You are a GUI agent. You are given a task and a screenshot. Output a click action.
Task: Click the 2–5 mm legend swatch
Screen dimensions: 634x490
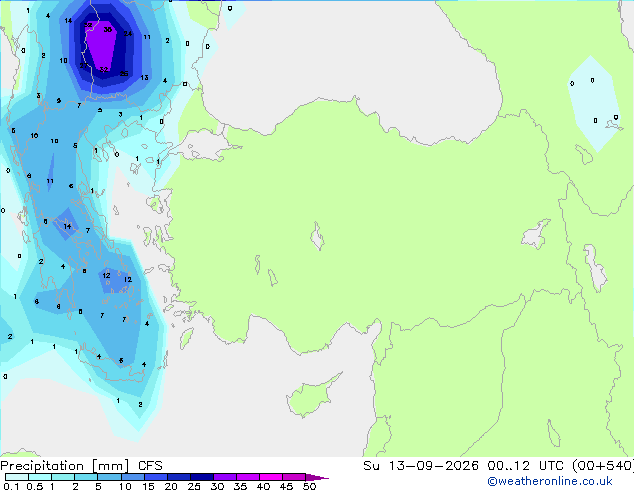pyautogui.click(x=86, y=477)
